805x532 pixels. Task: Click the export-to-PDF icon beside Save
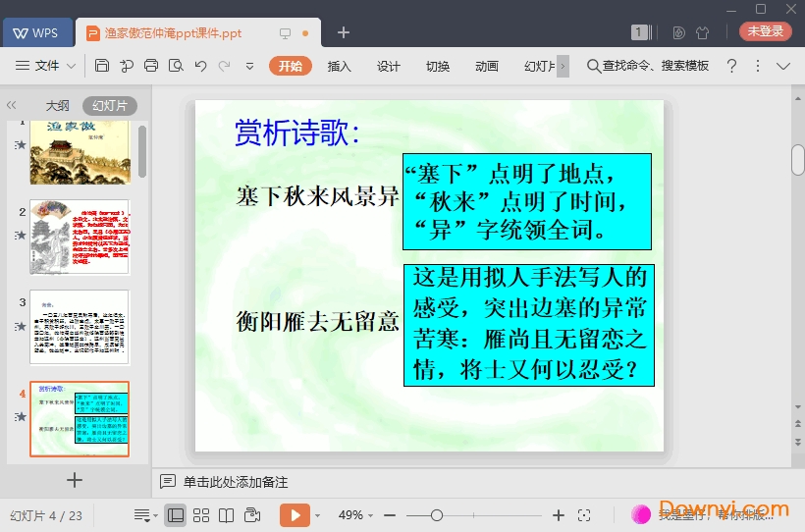tap(127, 66)
